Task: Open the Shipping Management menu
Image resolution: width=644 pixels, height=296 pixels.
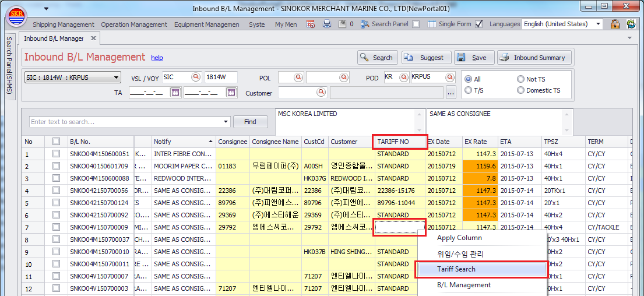Action: pyautogui.click(x=63, y=24)
